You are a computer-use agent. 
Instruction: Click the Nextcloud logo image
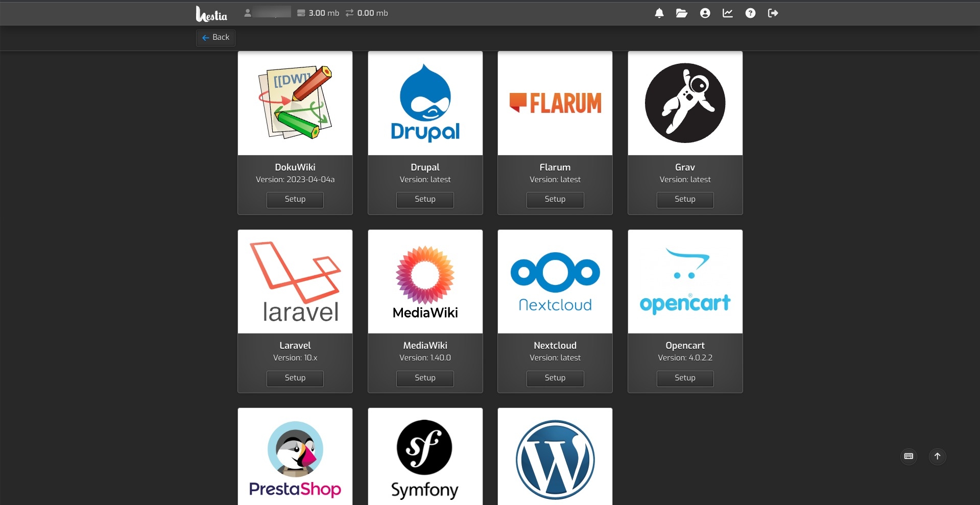pos(555,281)
